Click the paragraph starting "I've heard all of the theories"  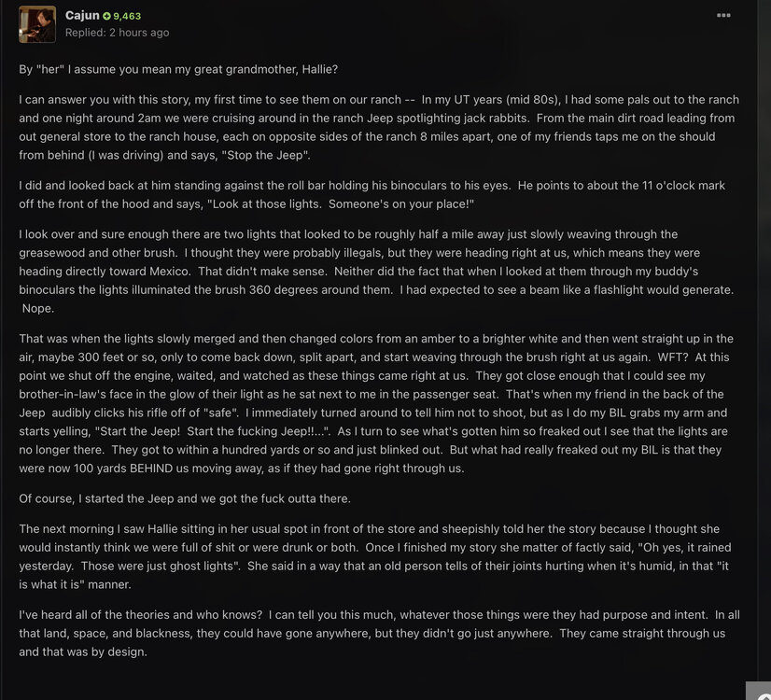click(373, 633)
